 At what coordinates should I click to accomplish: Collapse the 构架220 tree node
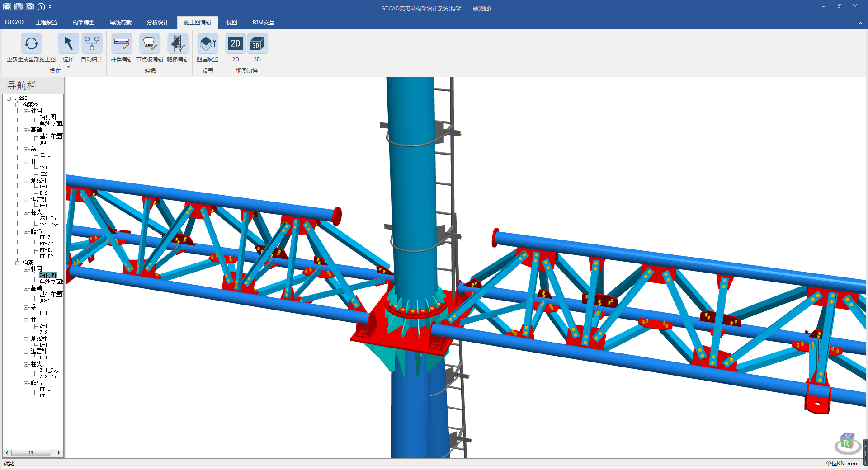tap(18, 105)
